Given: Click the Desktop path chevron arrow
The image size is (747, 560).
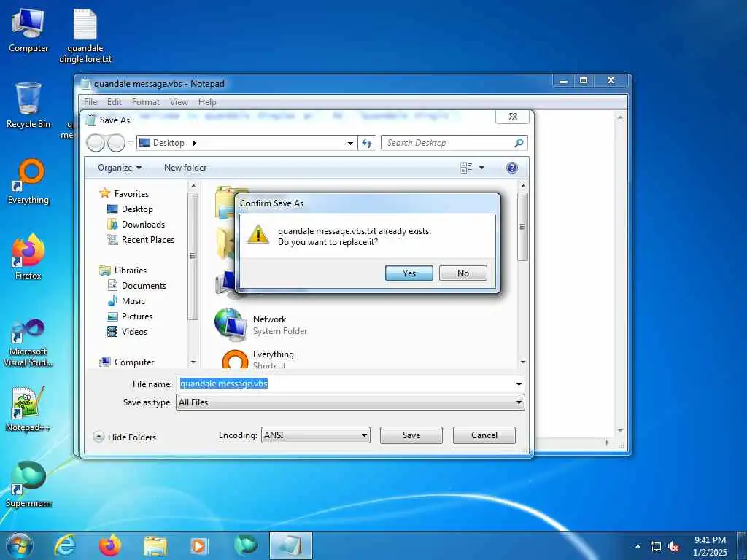Looking at the screenshot, I should click(x=194, y=143).
